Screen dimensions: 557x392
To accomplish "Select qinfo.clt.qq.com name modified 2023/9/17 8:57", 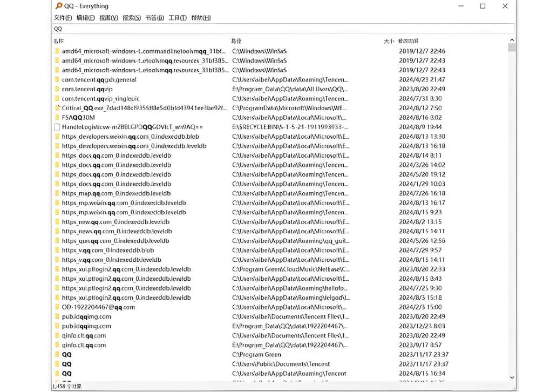I will tap(84, 345).
